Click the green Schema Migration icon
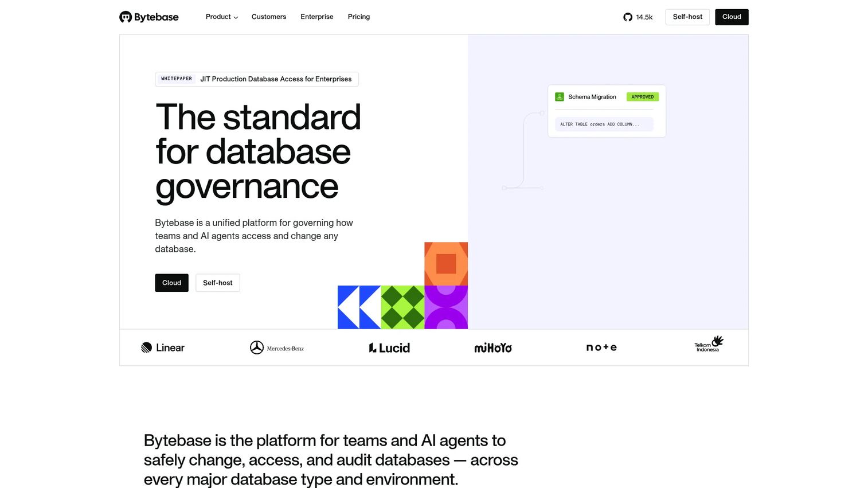 (x=560, y=97)
